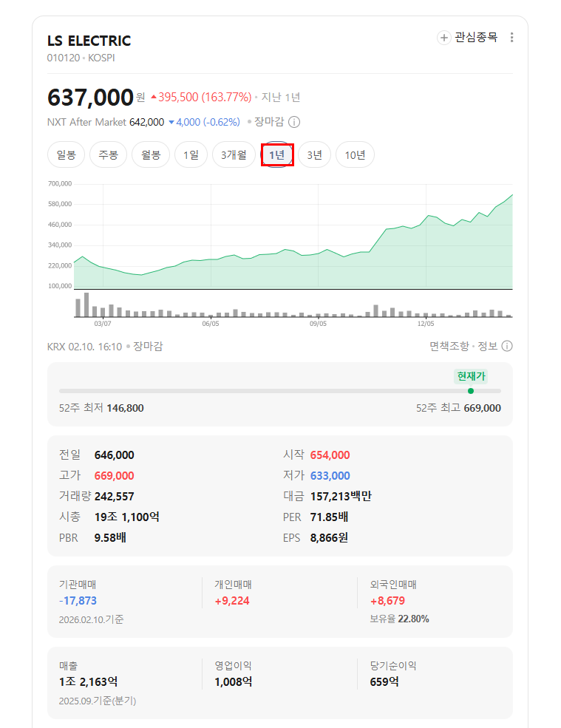Screen dimensions: 561x728
Task: Click the 2026.02.10.기준 date note
Action: (92, 619)
